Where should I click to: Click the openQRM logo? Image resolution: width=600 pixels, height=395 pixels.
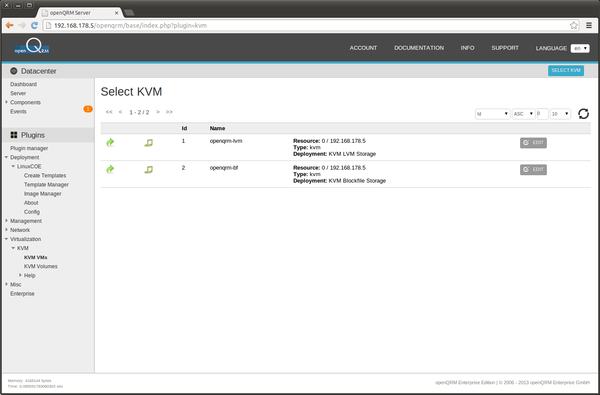point(32,47)
